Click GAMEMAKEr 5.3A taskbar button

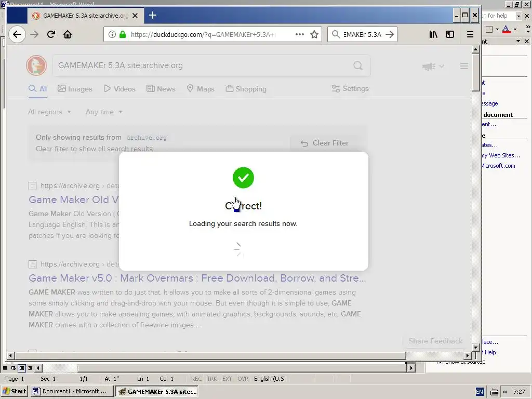click(157, 392)
